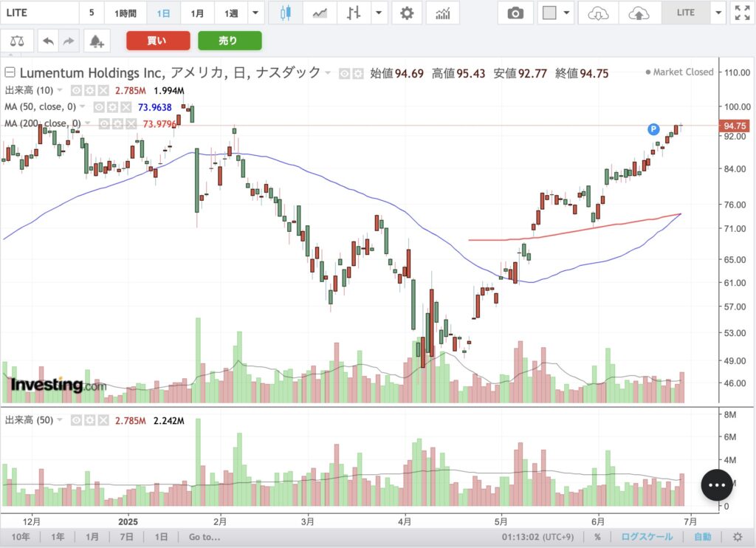Expand the MA (50, close, 0) legend dropdown arrow
This screenshot has width=756, height=548.
coord(83,106)
